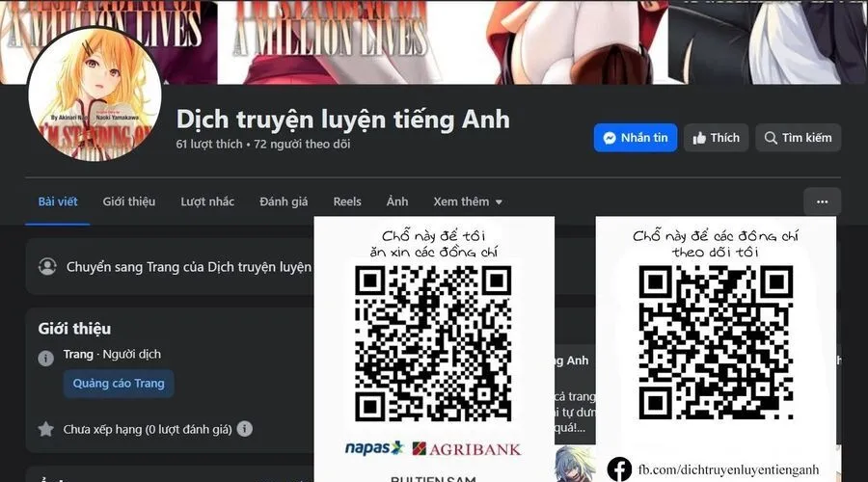This screenshot has height=482, width=868.
Task: Click the info icon beside Trang · Người dịch
Action: click(45, 358)
